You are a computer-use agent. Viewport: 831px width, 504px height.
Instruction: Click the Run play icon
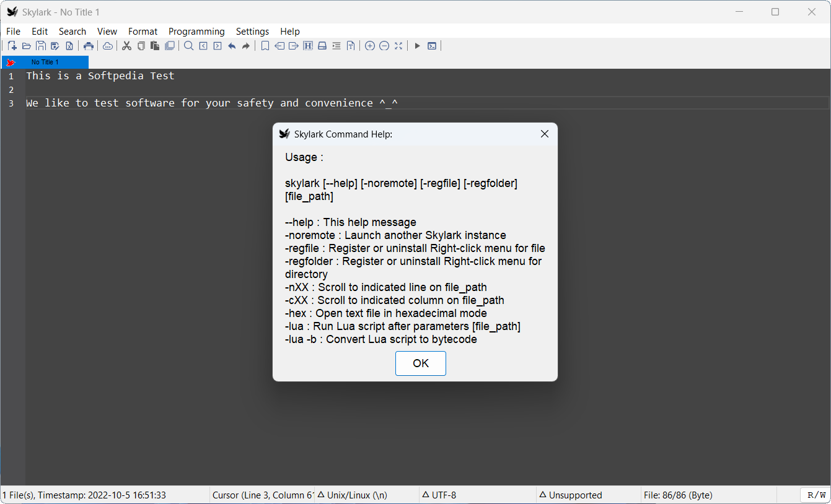point(418,46)
